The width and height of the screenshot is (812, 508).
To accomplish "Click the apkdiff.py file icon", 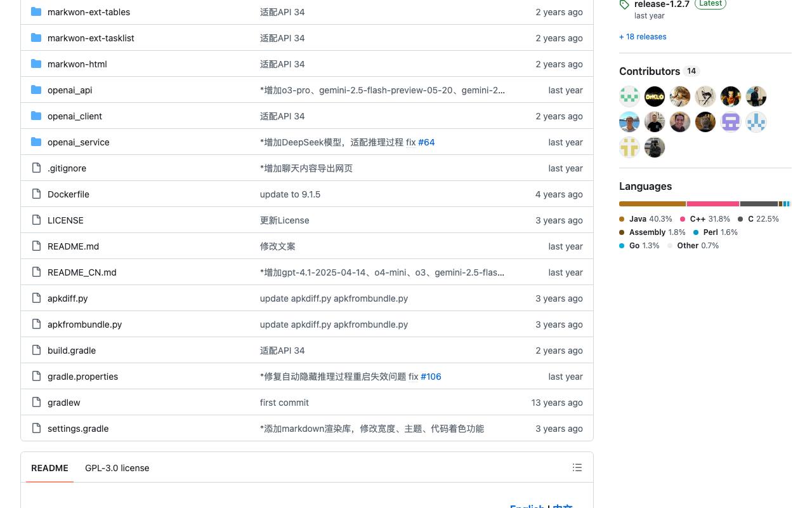I will [36, 298].
